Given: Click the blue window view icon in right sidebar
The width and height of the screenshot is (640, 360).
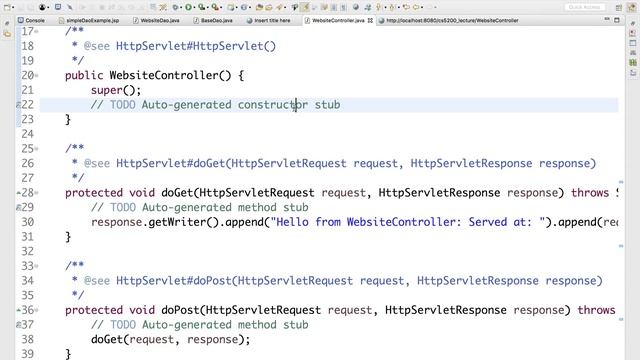Looking at the screenshot, I should click(x=633, y=43).
